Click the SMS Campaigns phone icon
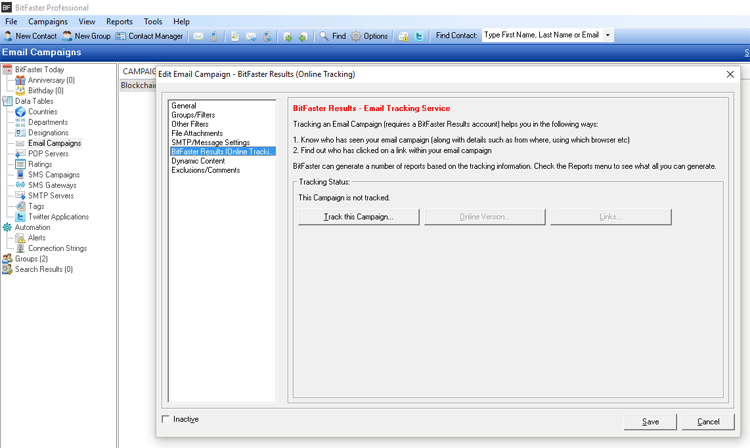Image resolution: width=750 pixels, height=448 pixels. [x=20, y=175]
